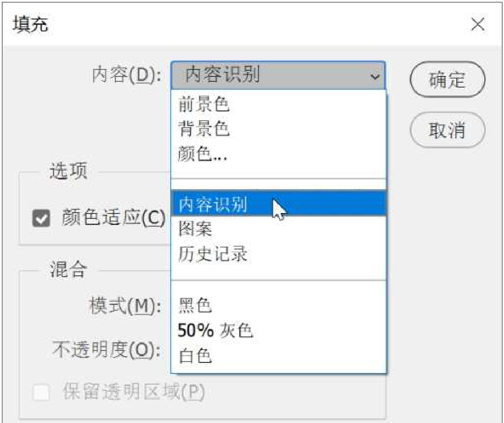The width and height of the screenshot is (504, 423).
Task: Select 前景色 from the list
Action: tap(204, 105)
